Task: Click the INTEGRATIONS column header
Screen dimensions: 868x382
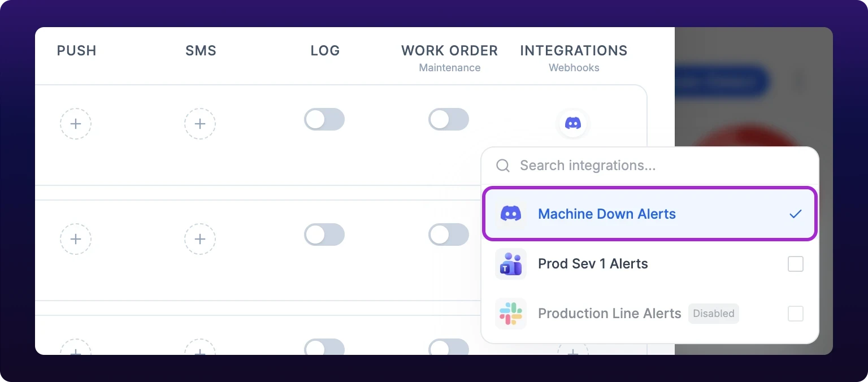Action: (x=574, y=50)
